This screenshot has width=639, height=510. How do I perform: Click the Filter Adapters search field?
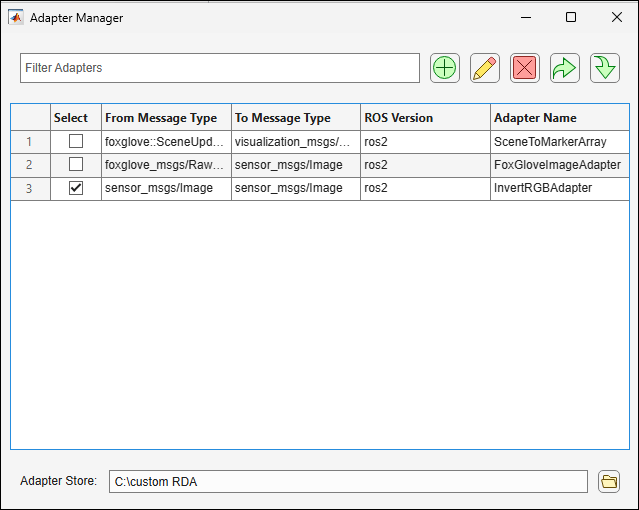[x=220, y=68]
